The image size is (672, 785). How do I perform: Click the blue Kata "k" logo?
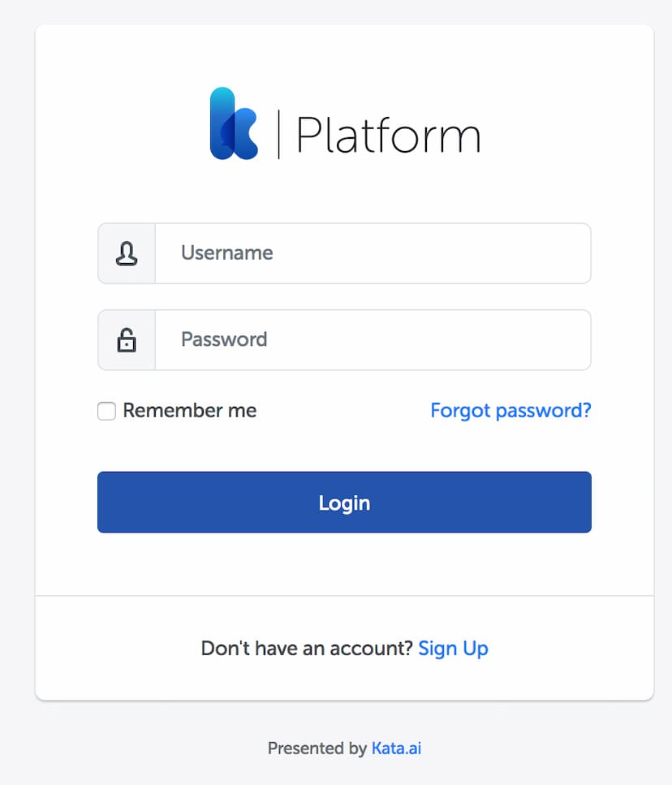[x=234, y=123]
